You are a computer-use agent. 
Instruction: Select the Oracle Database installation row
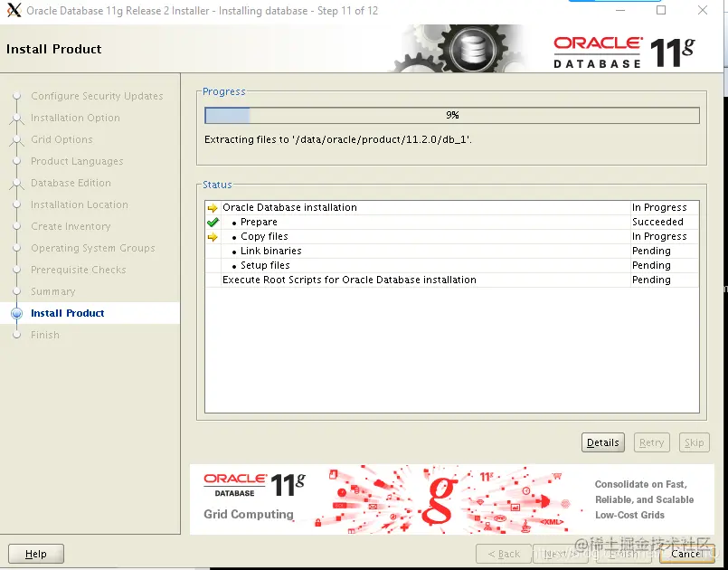coord(452,208)
